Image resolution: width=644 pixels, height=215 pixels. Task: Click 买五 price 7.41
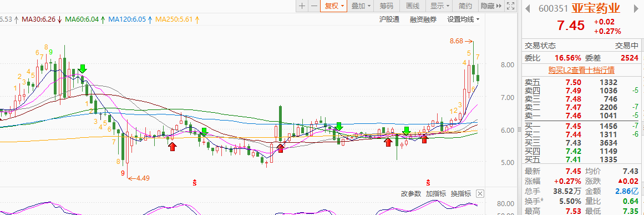click(x=574, y=159)
